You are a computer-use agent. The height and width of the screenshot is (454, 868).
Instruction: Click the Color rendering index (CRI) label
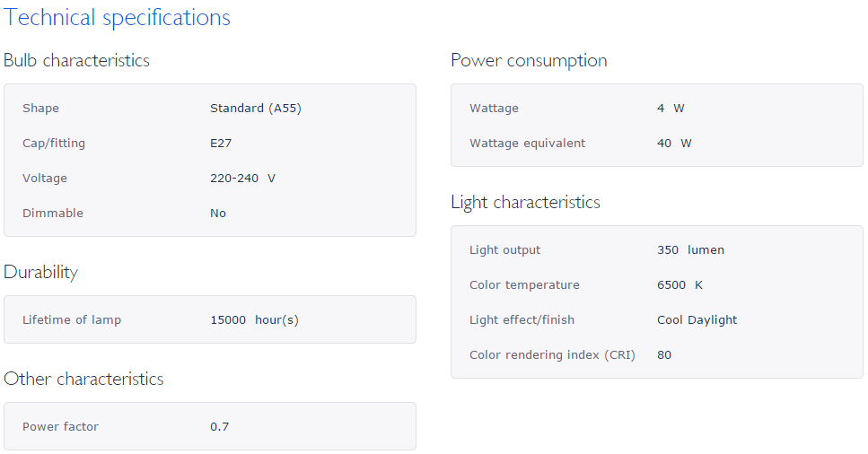[552, 355]
